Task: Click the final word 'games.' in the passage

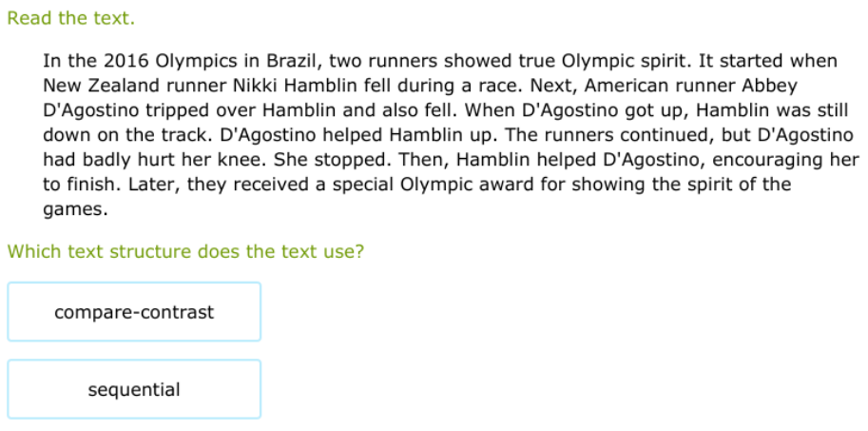Action: [x=75, y=209]
